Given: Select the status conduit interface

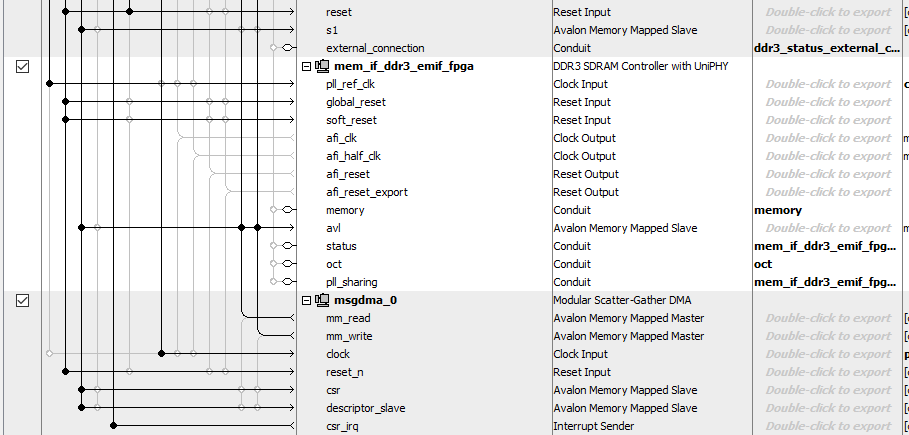Looking at the screenshot, I should pyautogui.click(x=341, y=246).
